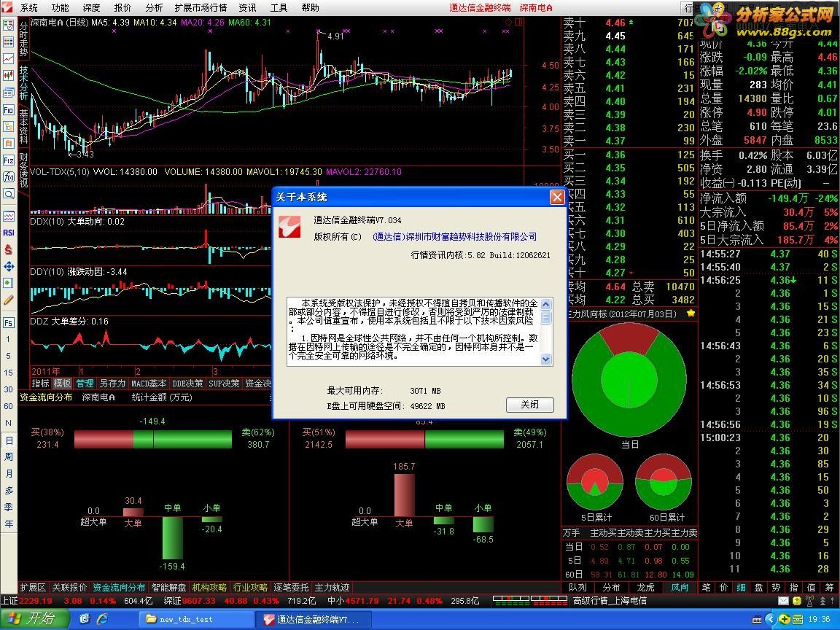Select the 60 minute period

[9, 406]
